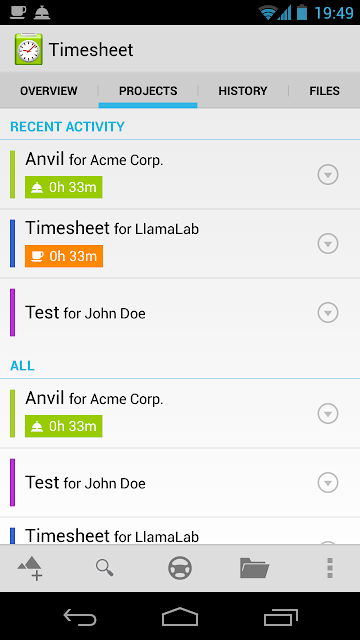The height and width of the screenshot is (640, 360).
Task: Switch to the Overview tab
Action: 49,91
